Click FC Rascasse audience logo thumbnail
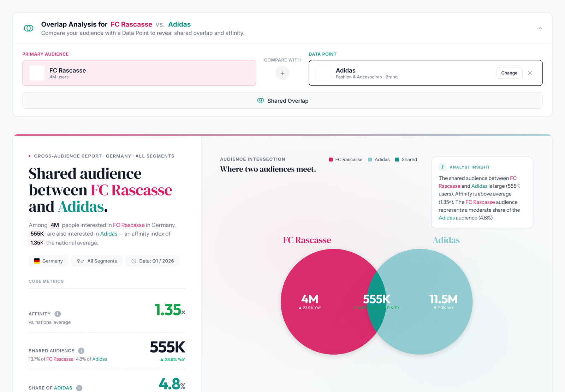The width and height of the screenshot is (565, 392). (37, 73)
